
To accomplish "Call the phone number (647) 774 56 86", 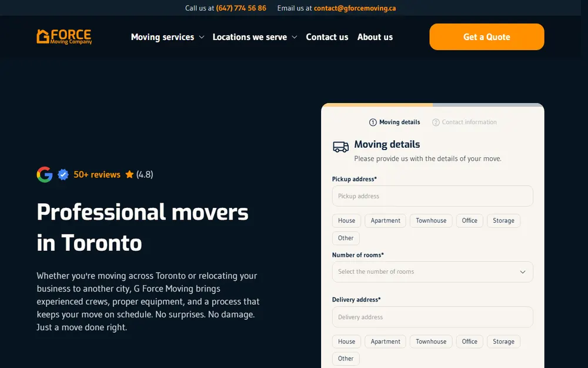I will (241, 8).
